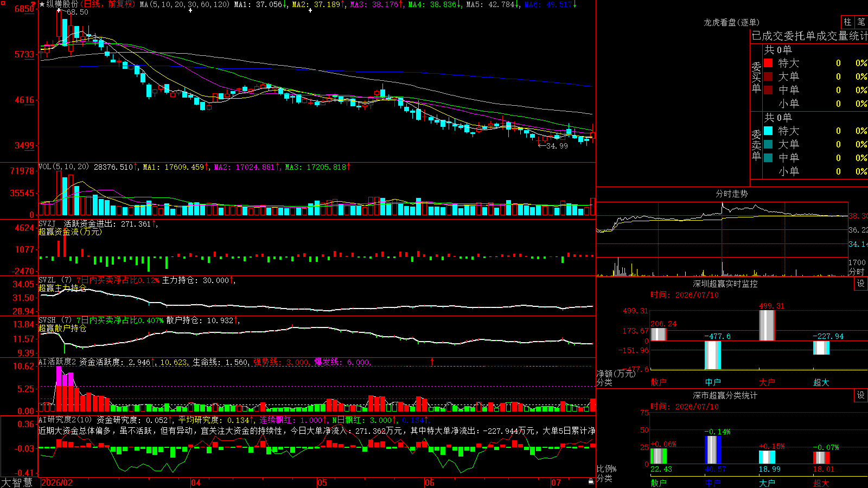Click the 分时走势 panel title
The height and width of the screenshot is (488, 868).
tap(731, 194)
